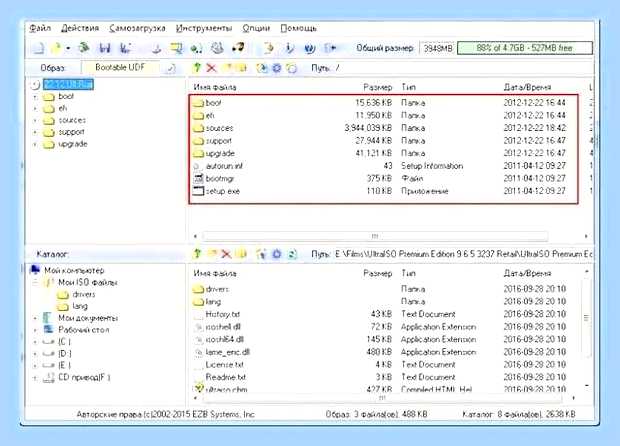Click the red Delete X in image toolbar
The image size is (620, 446).
click(x=212, y=68)
